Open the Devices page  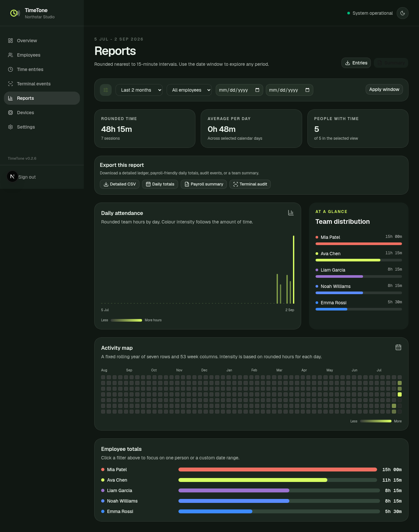42,113
